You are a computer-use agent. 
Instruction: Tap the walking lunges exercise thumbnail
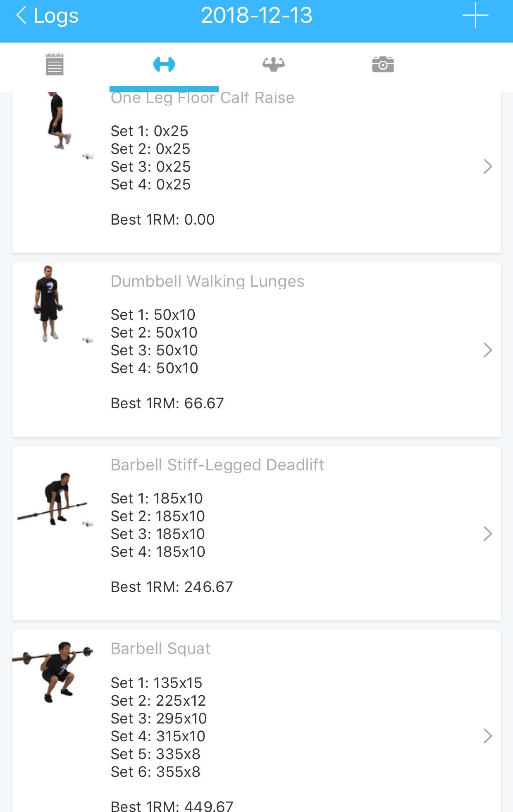click(x=48, y=304)
